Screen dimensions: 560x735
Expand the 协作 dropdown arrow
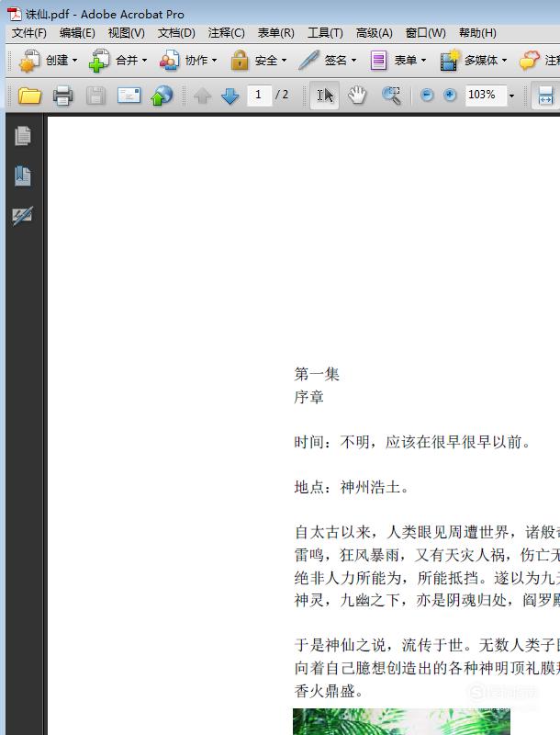(215, 61)
